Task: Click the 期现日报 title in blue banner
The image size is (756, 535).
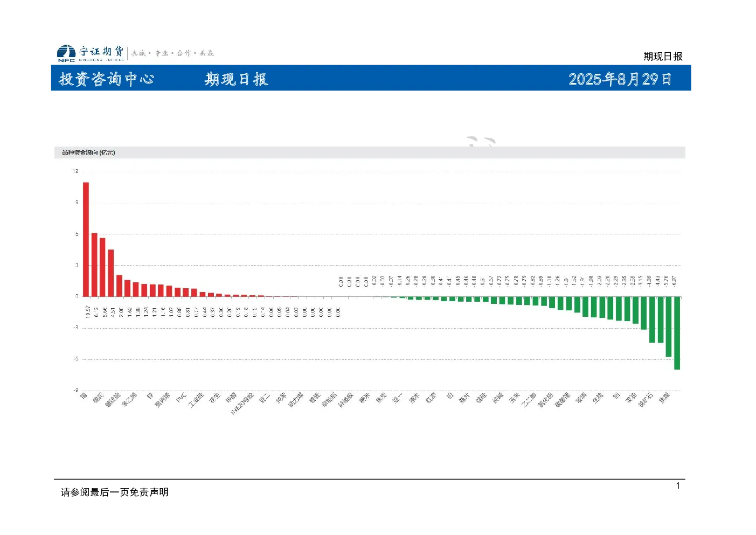Action: point(236,79)
